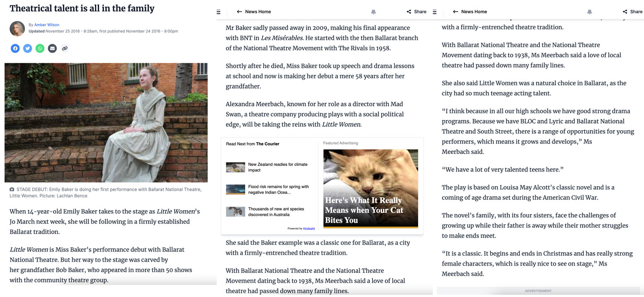Viewport: 644px width, 297px height.
Task: Open hamburger menu beside the middle News Home
Action: coord(219,12)
